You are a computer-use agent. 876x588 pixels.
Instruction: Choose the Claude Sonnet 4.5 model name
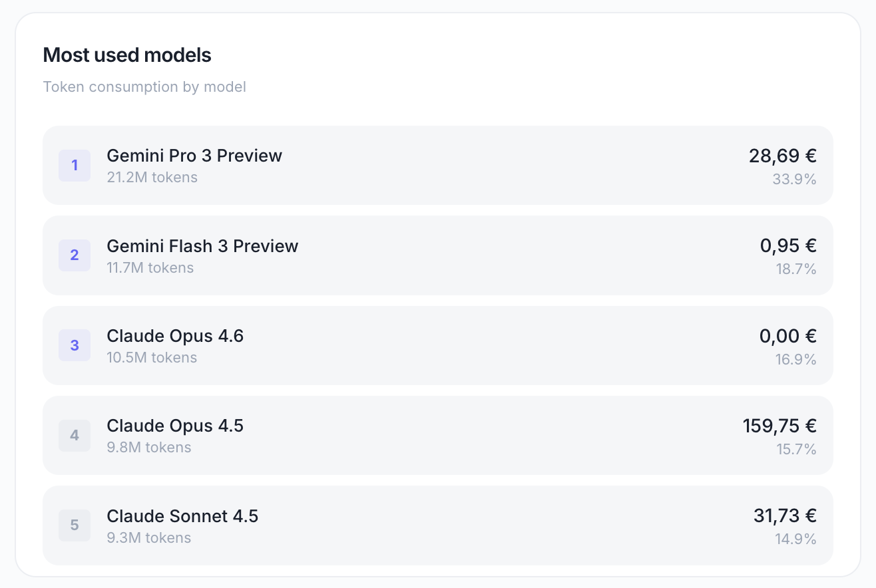tap(182, 516)
